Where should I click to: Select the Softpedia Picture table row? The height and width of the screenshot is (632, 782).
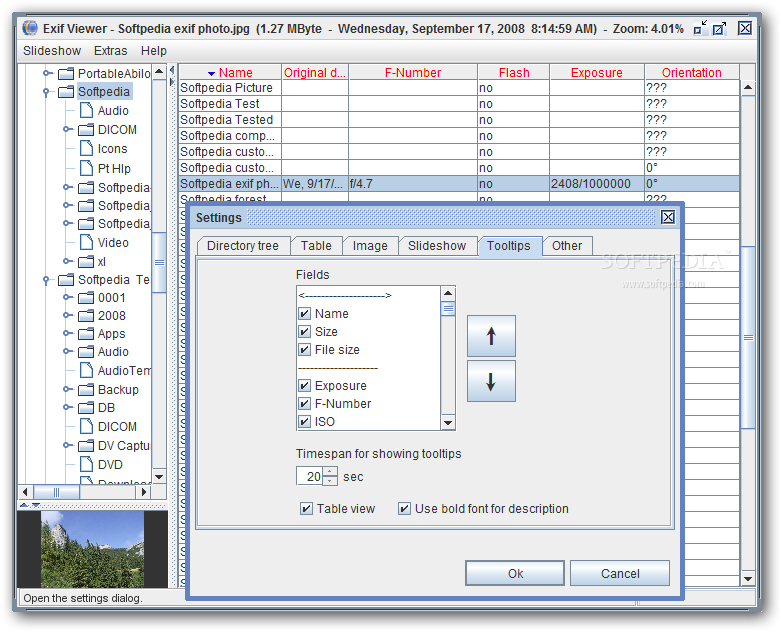(459, 88)
